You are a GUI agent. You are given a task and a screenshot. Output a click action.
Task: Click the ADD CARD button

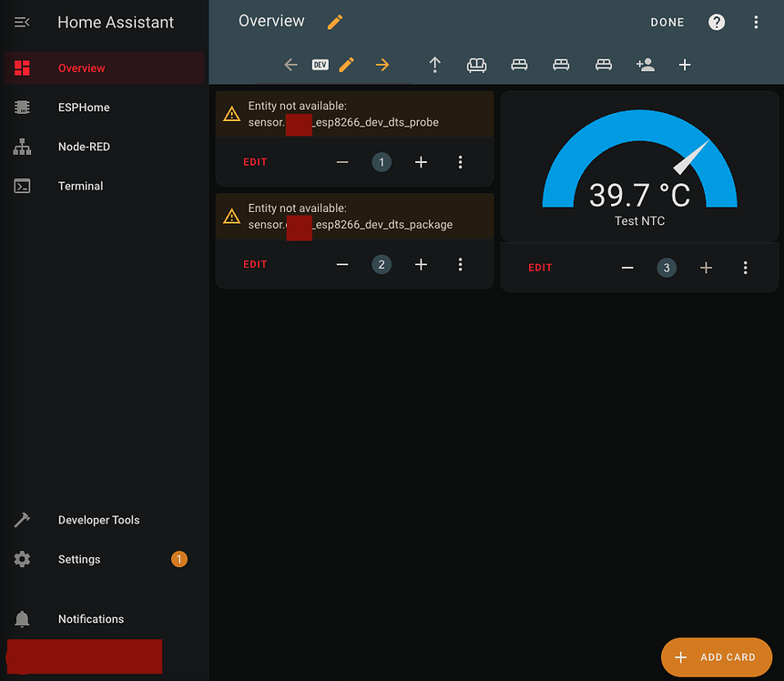[x=717, y=656]
